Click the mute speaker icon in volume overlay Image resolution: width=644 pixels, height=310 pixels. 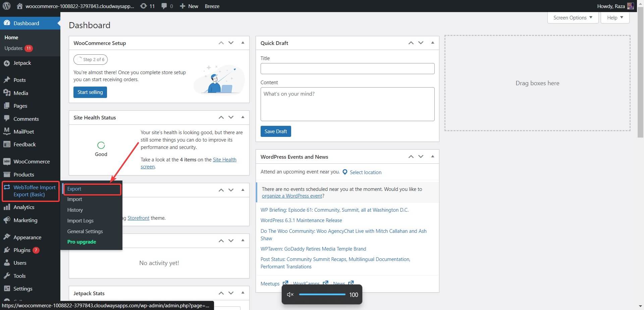click(290, 295)
